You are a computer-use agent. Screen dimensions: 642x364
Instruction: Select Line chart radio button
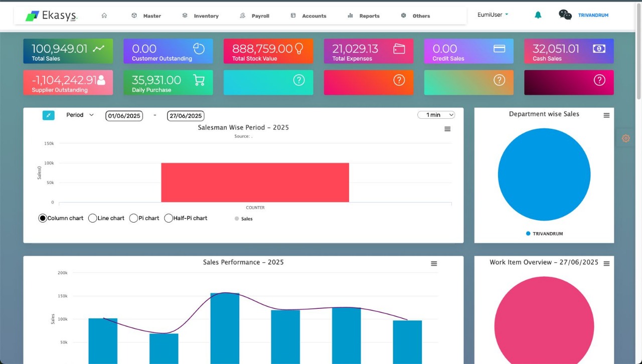click(x=92, y=218)
